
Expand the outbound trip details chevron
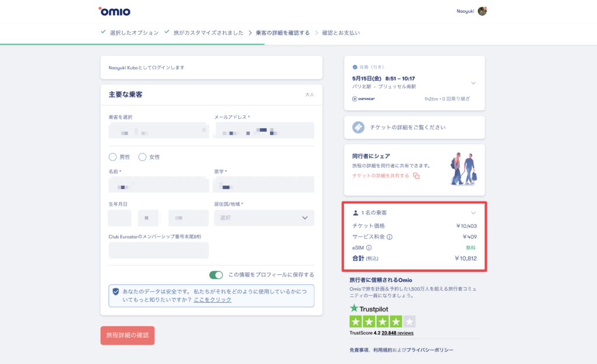473,83
